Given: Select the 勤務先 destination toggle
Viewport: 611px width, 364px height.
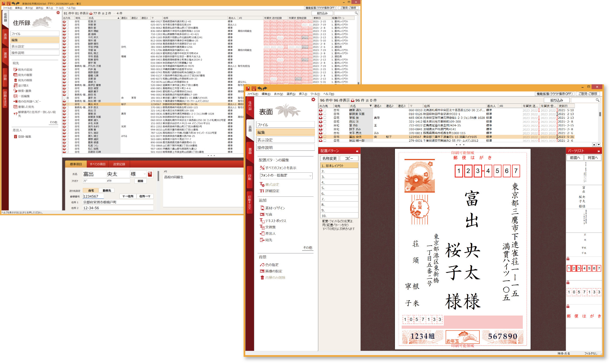Looking at the screenshot, I should coord(107,190).
